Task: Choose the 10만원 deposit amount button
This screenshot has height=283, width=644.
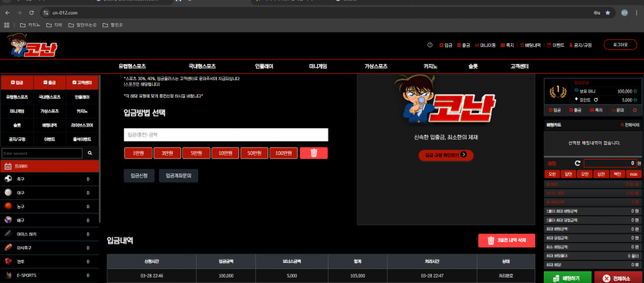Action: click(x=226, y=153)
